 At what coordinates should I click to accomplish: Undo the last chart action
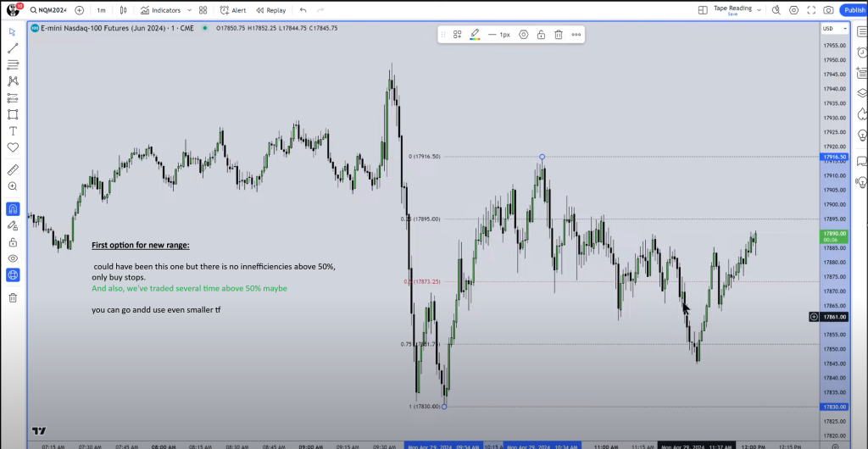click(303, 10)
